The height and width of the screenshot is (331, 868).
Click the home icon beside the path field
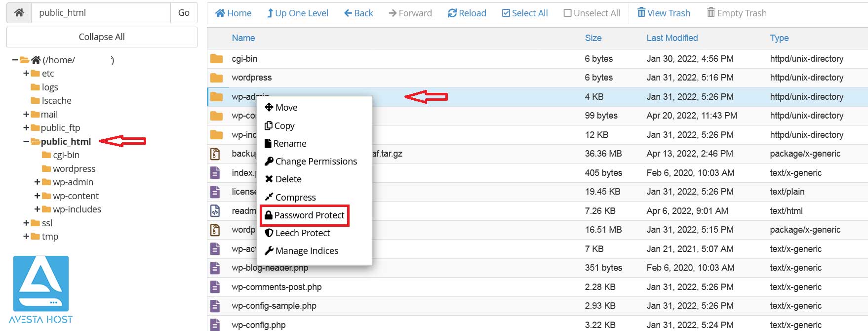[x=19, y=13]
